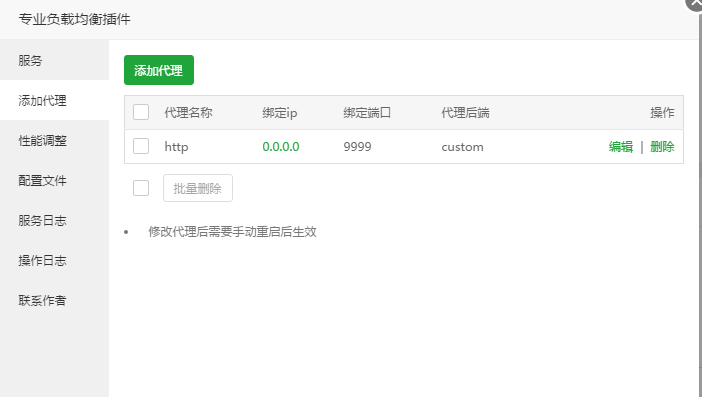This screenshot has width=702, height=397.
Task: Click the 批量删除 button
Action: coord(198,188)
